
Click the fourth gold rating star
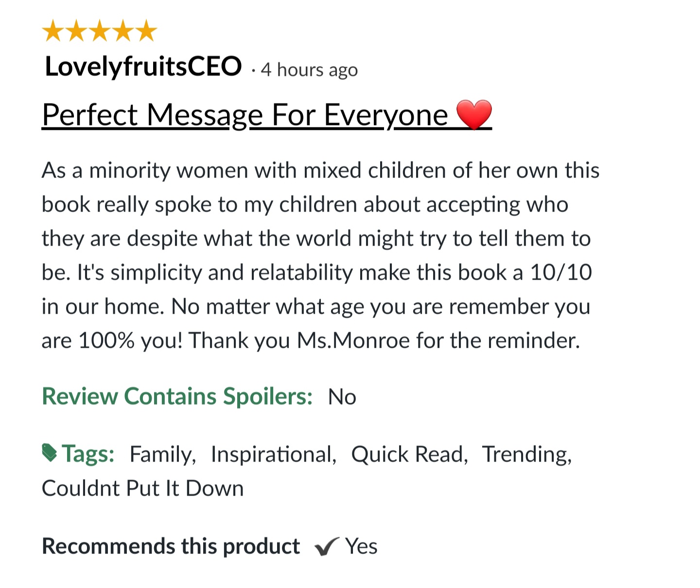tap(123, 32)
